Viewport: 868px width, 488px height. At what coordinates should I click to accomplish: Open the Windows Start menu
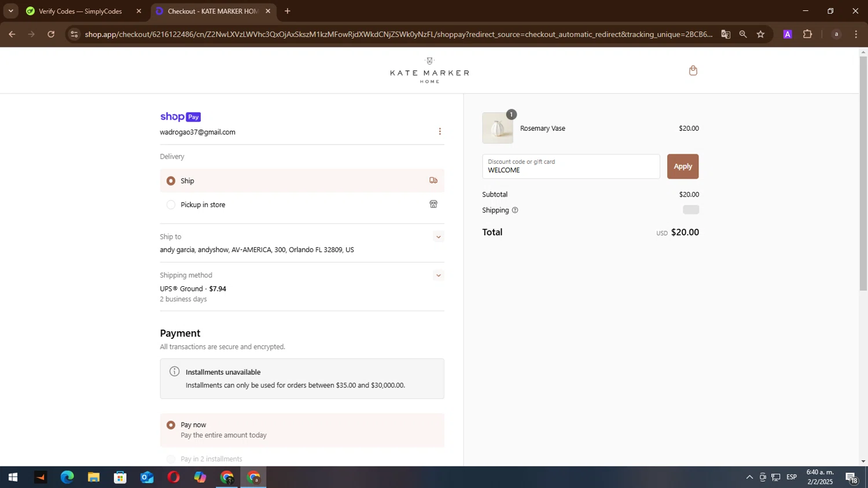point(13,478)
